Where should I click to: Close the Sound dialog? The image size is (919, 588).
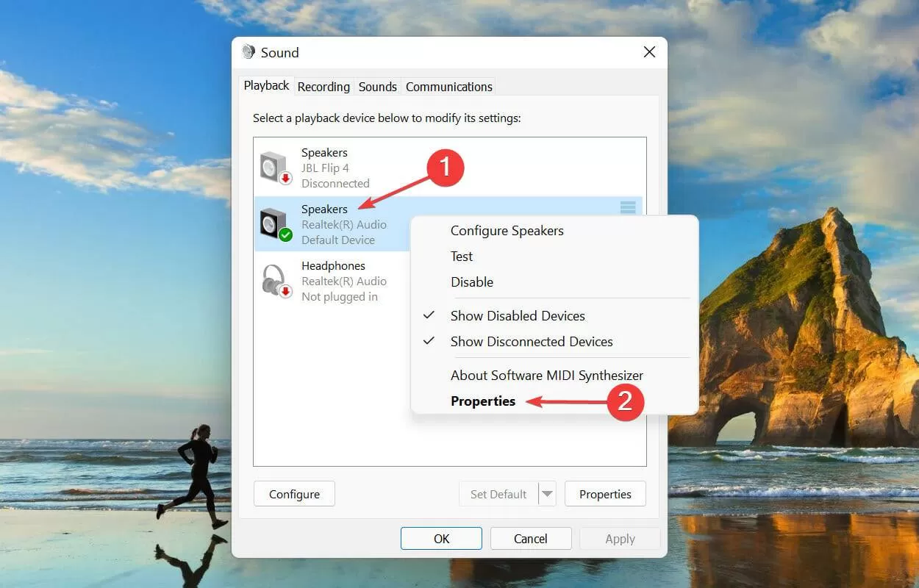click(x=649, y=52)
